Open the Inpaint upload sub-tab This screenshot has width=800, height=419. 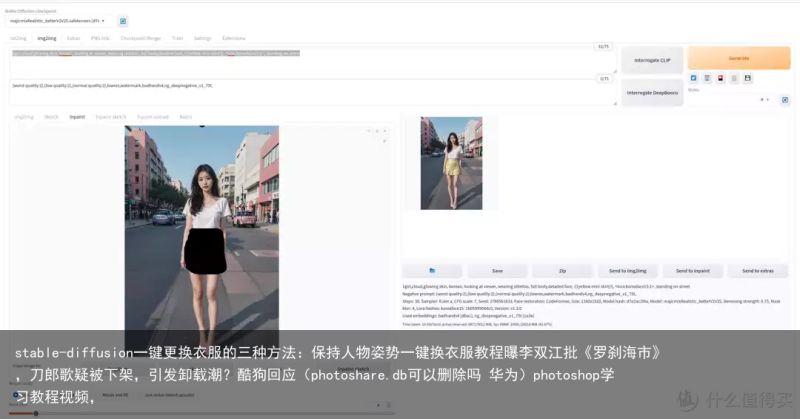[153, 117]
